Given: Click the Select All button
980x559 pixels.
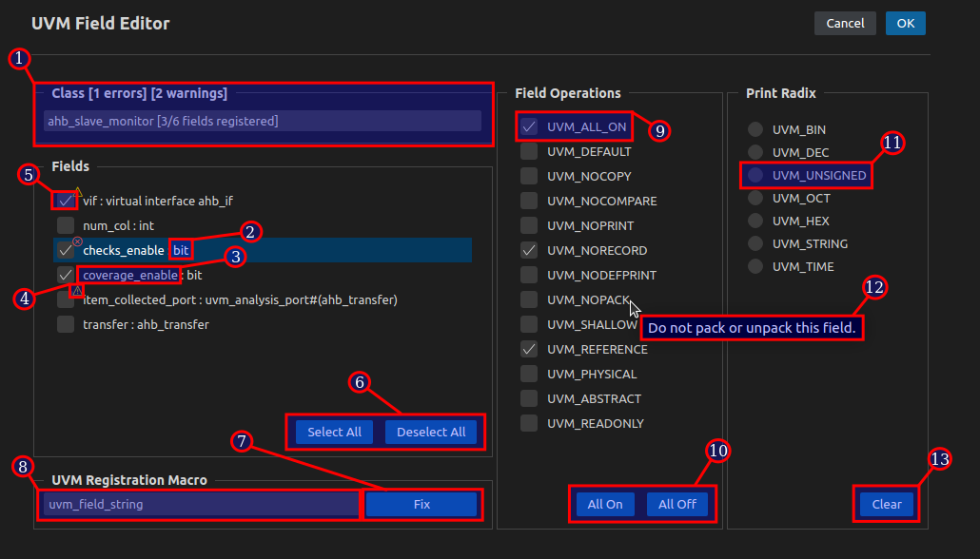Looking at the screenshot, I should 334,432.
